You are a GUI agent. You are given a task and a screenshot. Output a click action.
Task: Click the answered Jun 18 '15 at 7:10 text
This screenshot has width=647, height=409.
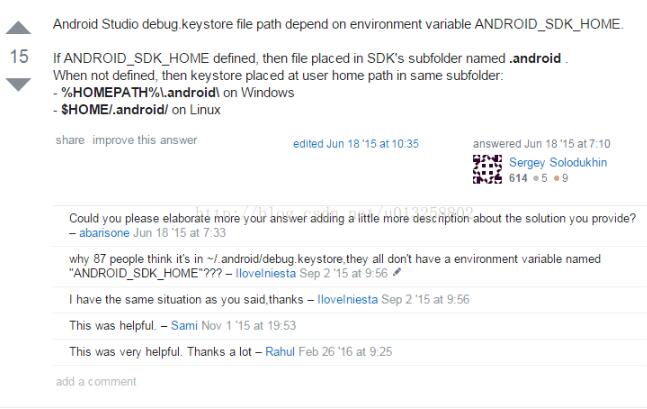click(x=541, y=144)
